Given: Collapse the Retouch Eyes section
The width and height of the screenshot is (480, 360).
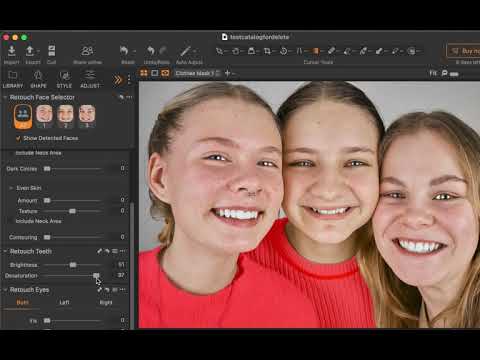Looking at the screenshot, I should click(5, 290).
